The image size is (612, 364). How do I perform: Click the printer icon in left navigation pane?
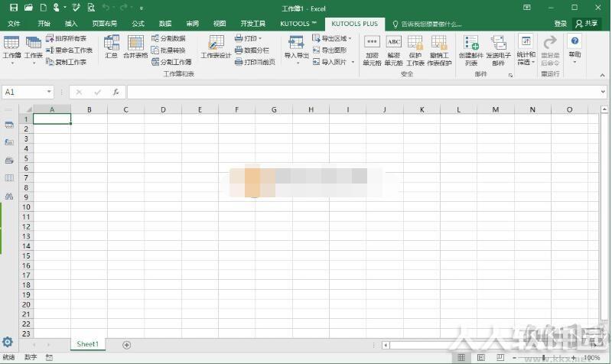pos(9,161)
